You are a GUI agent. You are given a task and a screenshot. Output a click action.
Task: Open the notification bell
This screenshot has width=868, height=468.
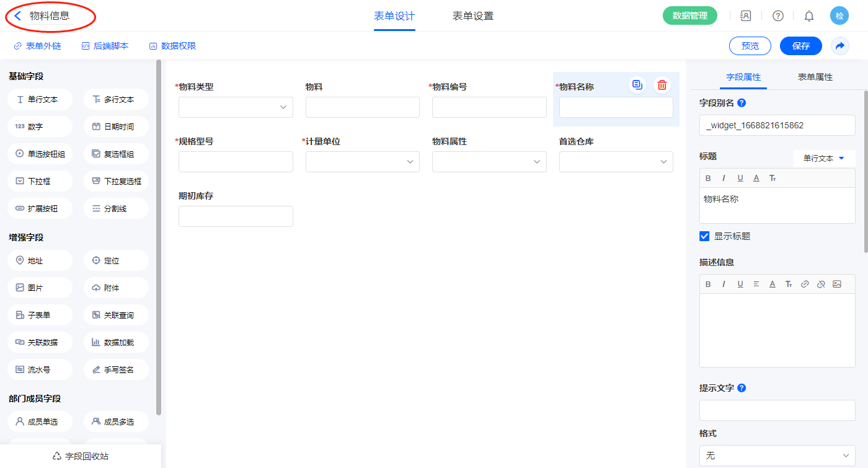(809, 16)
